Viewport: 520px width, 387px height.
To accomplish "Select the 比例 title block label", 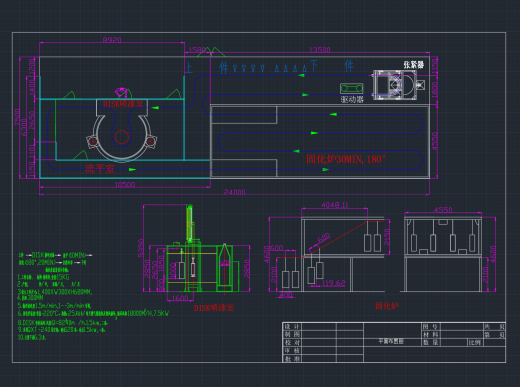I will pyautogui.click(x=475, y=342).
